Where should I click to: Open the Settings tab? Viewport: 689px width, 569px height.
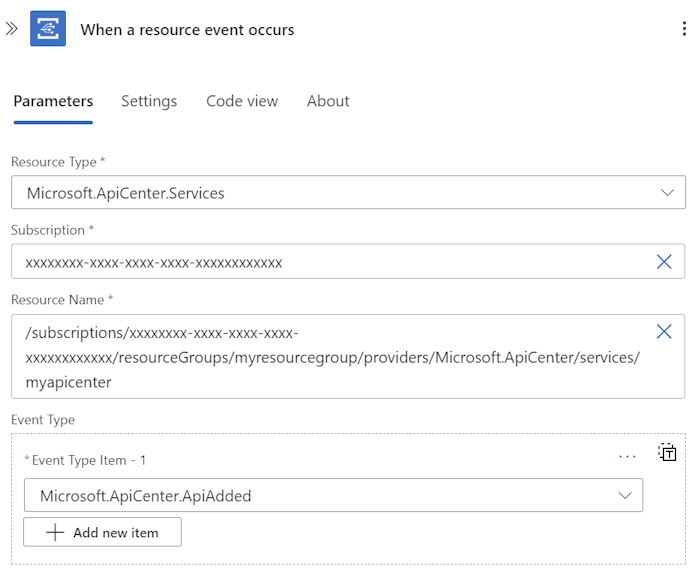(149, 101)
